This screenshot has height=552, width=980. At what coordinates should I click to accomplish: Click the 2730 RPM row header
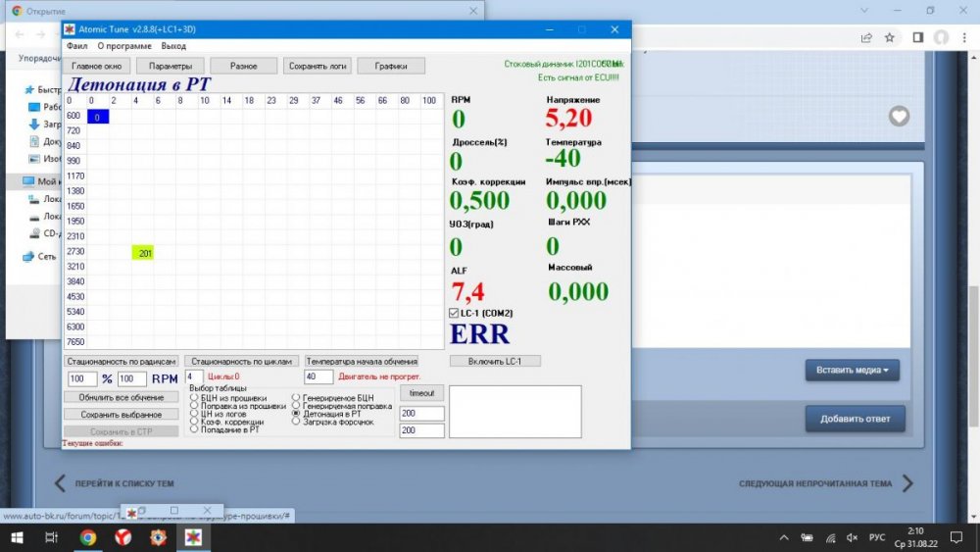point(75,251)
